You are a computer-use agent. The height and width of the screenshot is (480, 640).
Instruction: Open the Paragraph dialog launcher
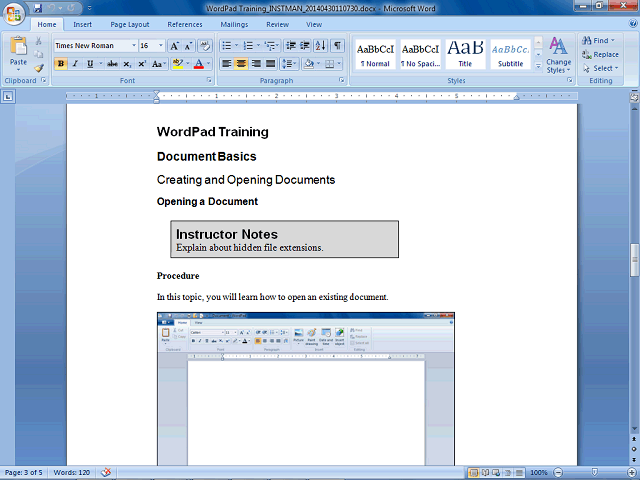(x=342, y=80)
